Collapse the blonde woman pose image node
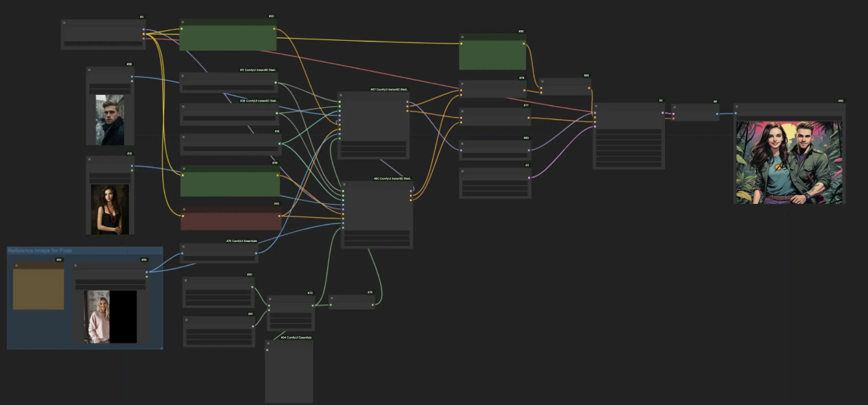This screenshot has width=868, height=405. [x=76, y=265]
